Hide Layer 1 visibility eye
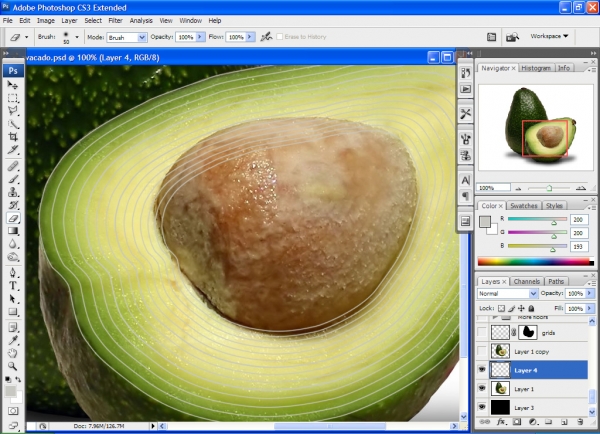Image resolution: width=600 pixels, height=434 pixels. point(482,388)
